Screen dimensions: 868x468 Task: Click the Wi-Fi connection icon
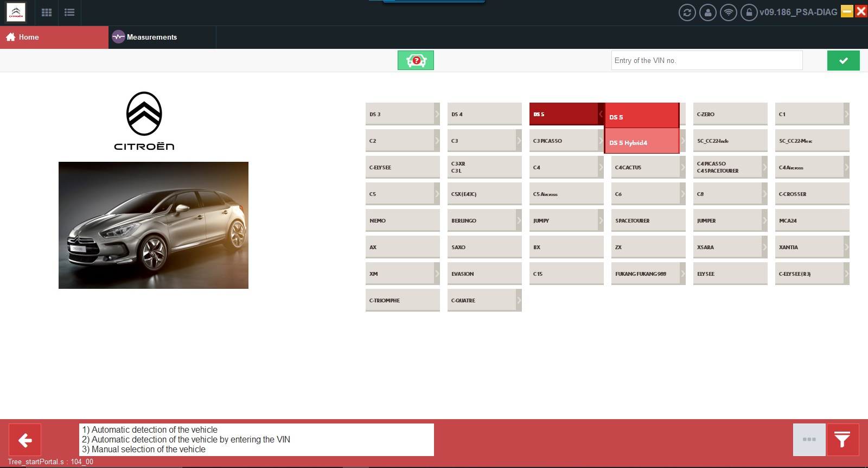coord(729,12)
